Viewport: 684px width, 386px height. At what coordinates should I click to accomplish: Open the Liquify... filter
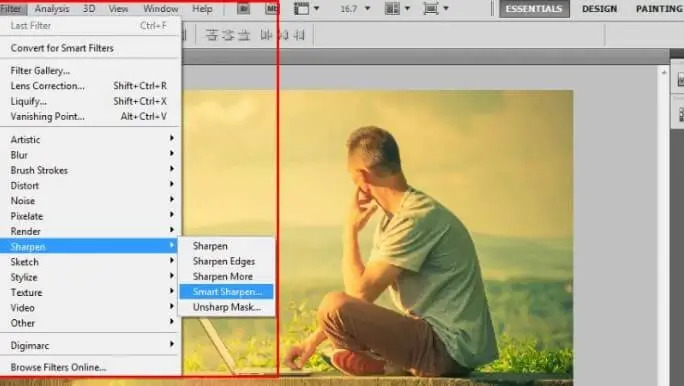(x=90, y=101)
